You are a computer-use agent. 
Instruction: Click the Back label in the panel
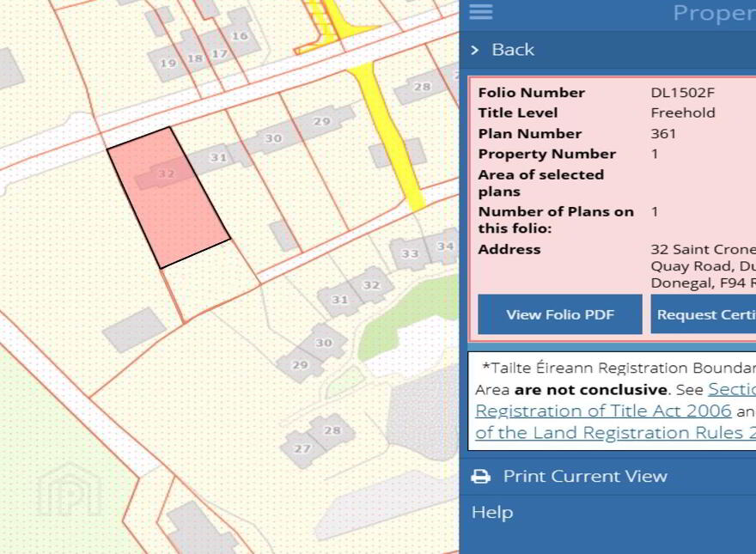[513, 50]
